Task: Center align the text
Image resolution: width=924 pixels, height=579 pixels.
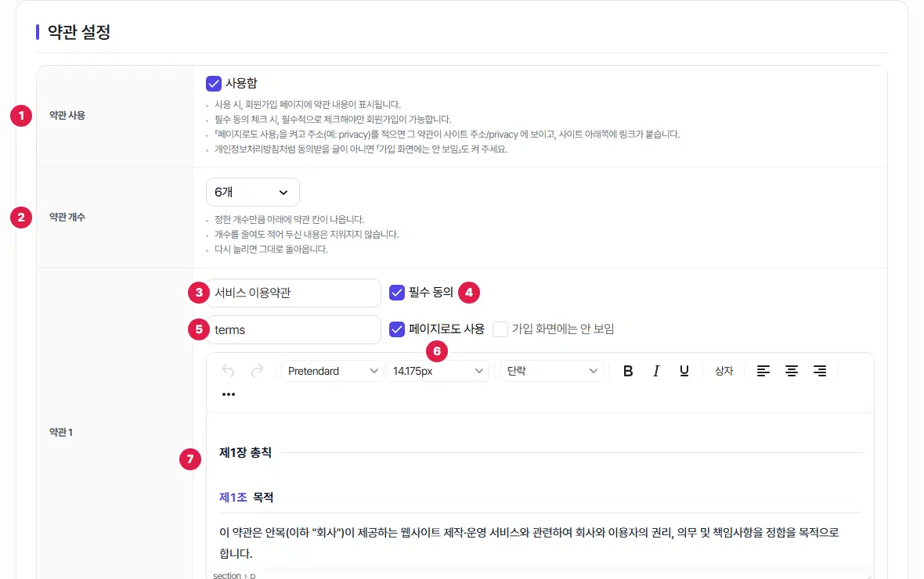Action: [792, 371]
